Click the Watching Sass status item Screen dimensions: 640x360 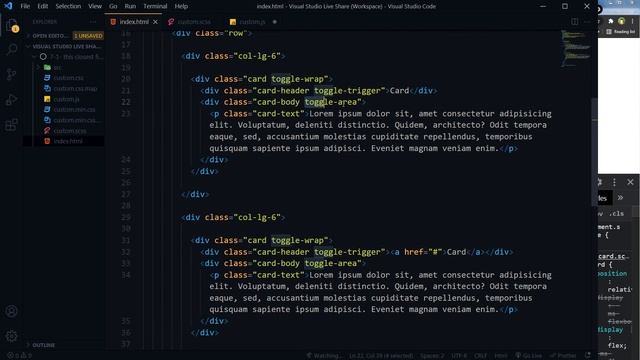pyautogui.click(x=324, y=356)
